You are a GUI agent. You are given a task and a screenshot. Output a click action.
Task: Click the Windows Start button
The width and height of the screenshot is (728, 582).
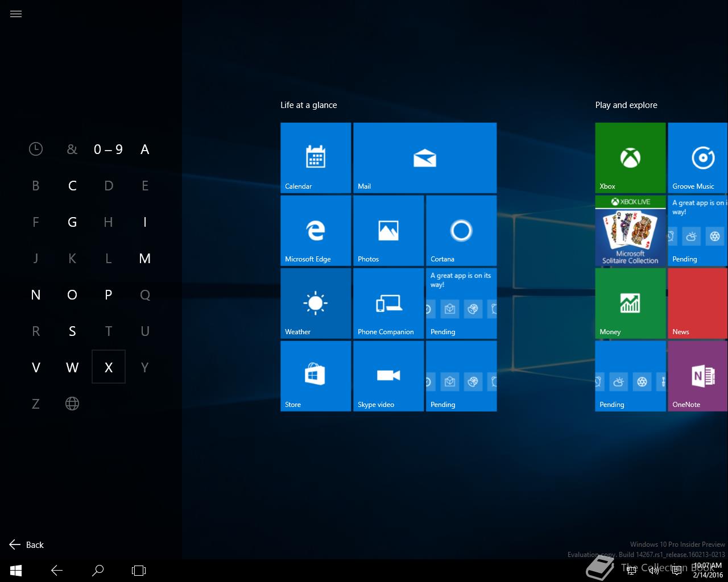(x=16, y=571)
